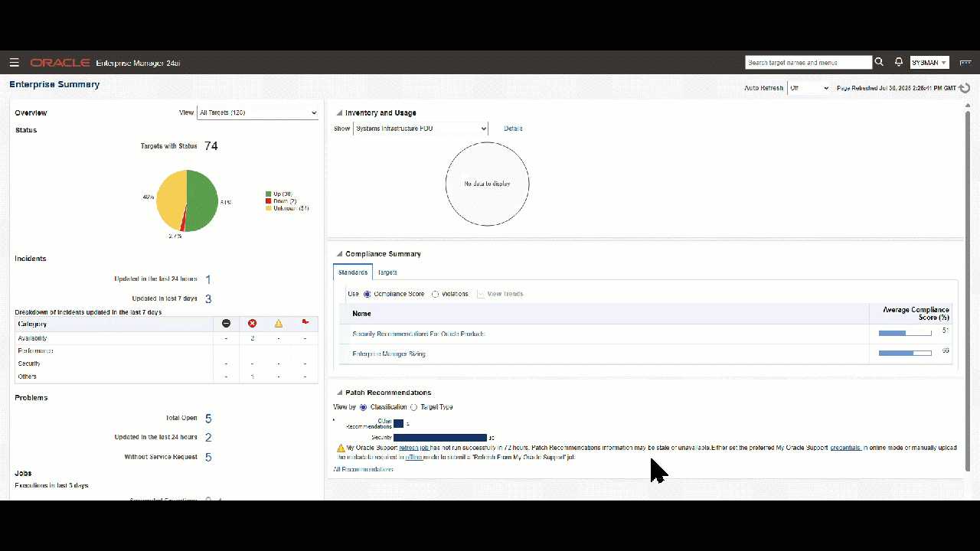Click the Warning severity column icon

tap(279, 324)
